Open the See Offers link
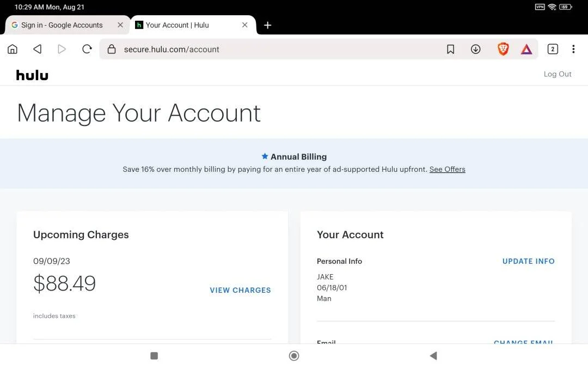Screen dimensions: 588x368 [447, 170]
